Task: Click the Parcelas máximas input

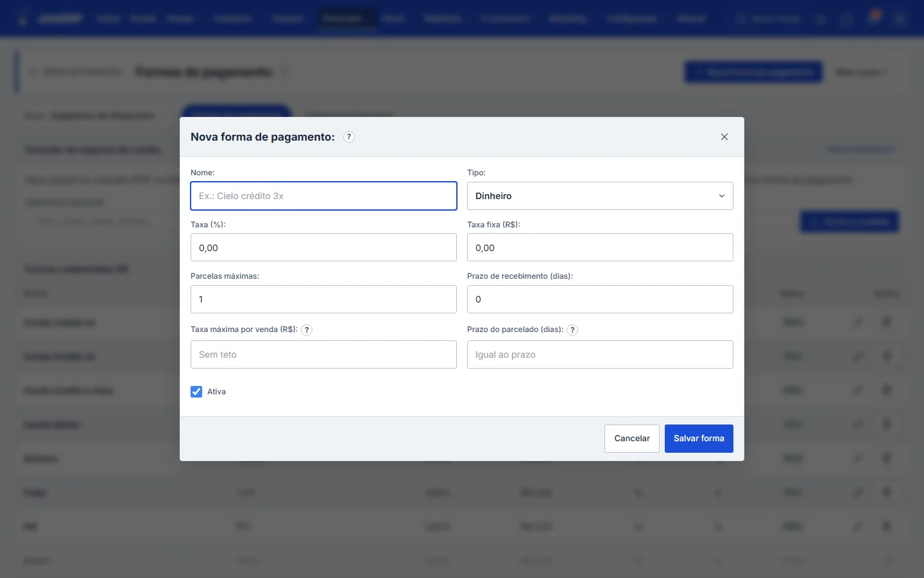Action: pos(323,299)
